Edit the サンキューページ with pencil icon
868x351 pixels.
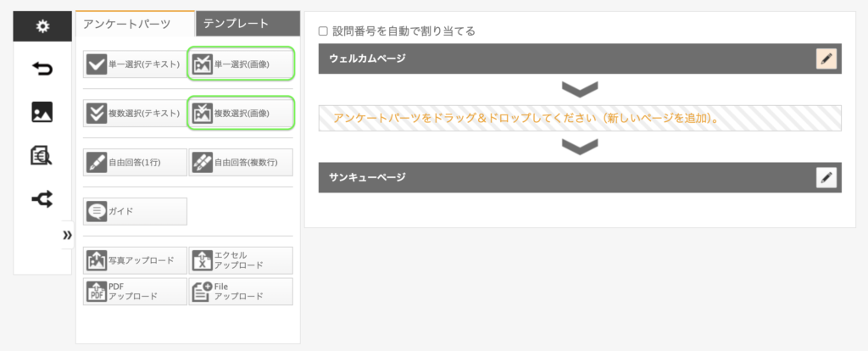tap(826, 177)
